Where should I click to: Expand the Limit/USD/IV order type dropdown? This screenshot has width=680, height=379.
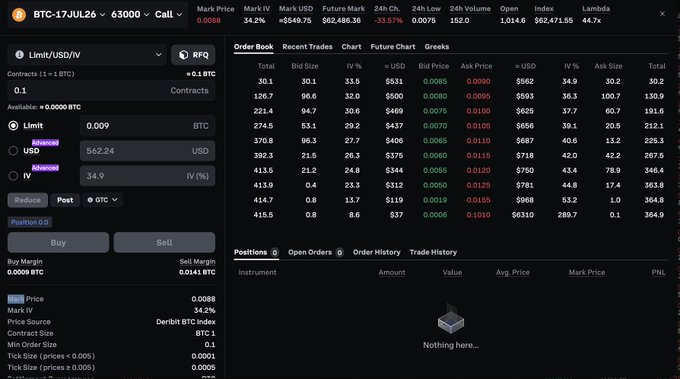coord(87,55)
